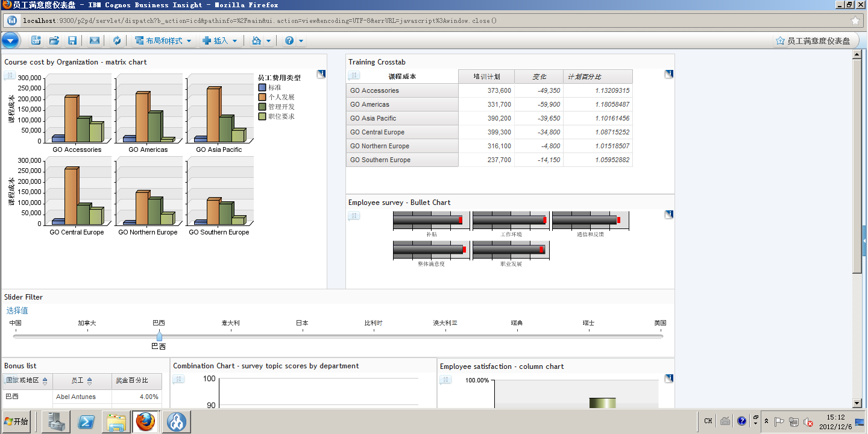The width and height of the screenshot is (868, 434).
Task: Click the Save floppy disk icon
Action: click(x=72, y=40)
